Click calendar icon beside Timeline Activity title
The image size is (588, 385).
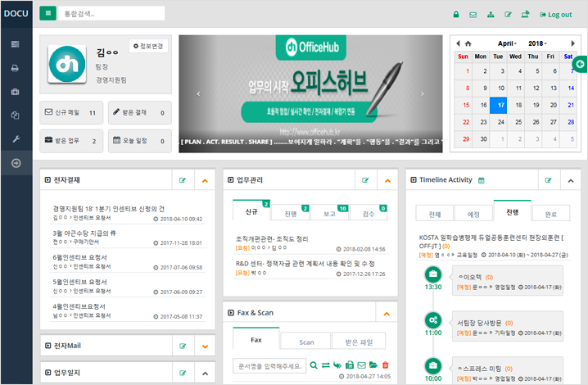tap(482, 180)
